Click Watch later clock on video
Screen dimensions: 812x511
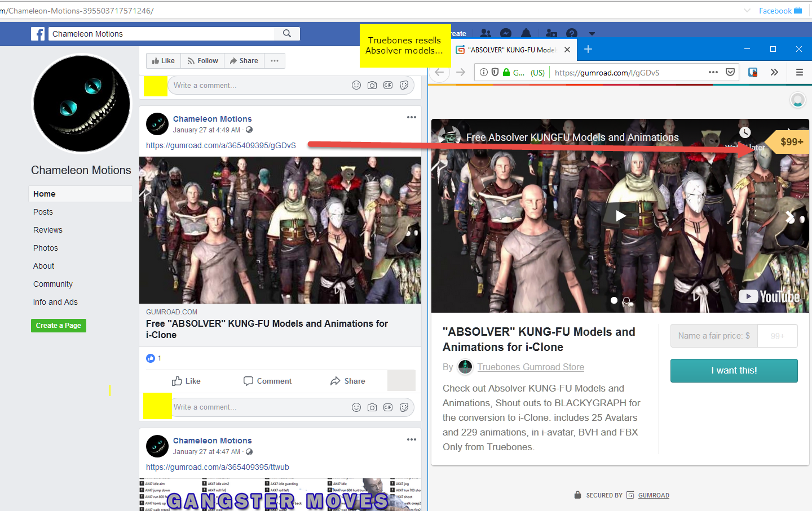pyautogui.click(x=745, y=132)
